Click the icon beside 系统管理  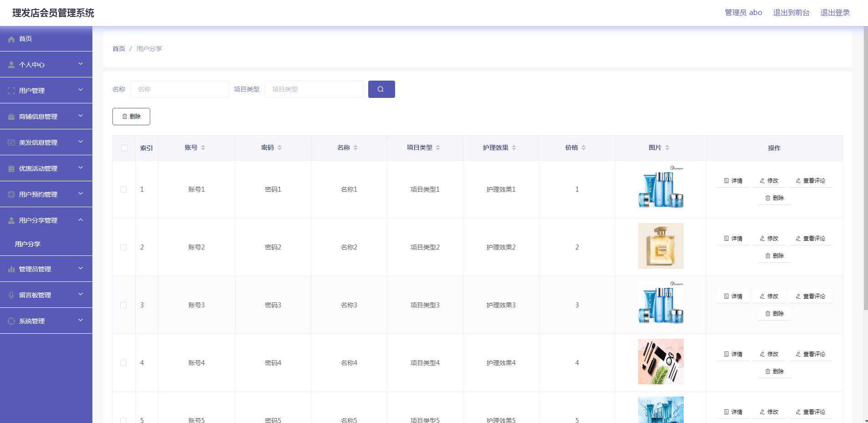pyautogui.click(x=11, y=321)
